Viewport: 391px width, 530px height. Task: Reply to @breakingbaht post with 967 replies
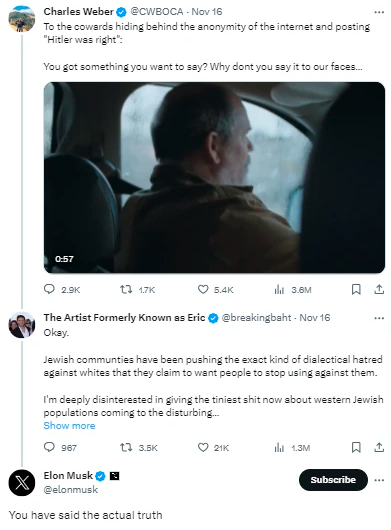[x=49, y=447]
